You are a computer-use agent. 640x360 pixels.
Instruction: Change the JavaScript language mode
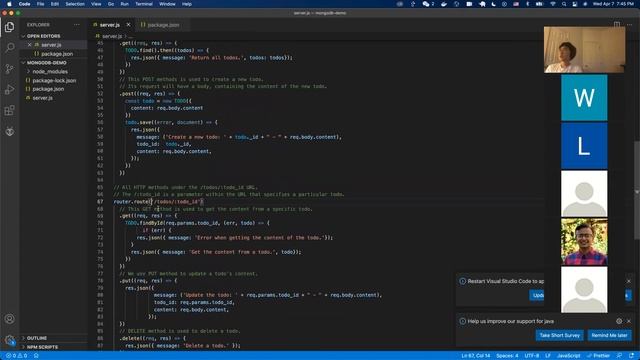tap(569, 356)
